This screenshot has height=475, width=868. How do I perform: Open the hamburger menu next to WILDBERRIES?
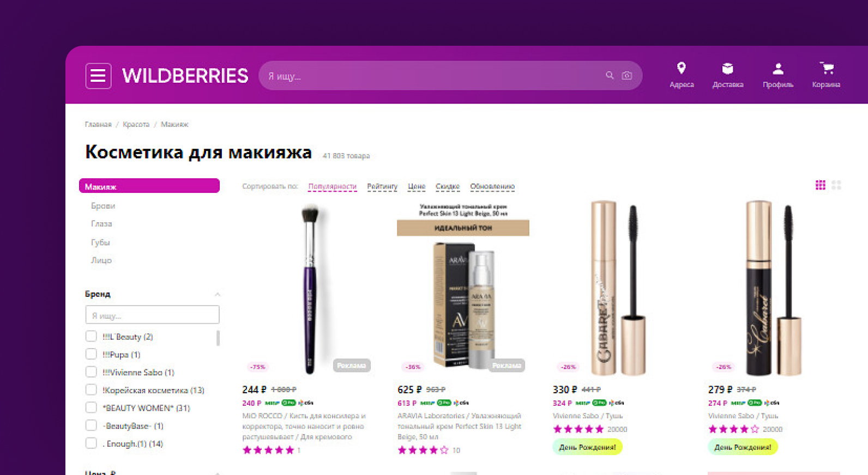point(98,76)
